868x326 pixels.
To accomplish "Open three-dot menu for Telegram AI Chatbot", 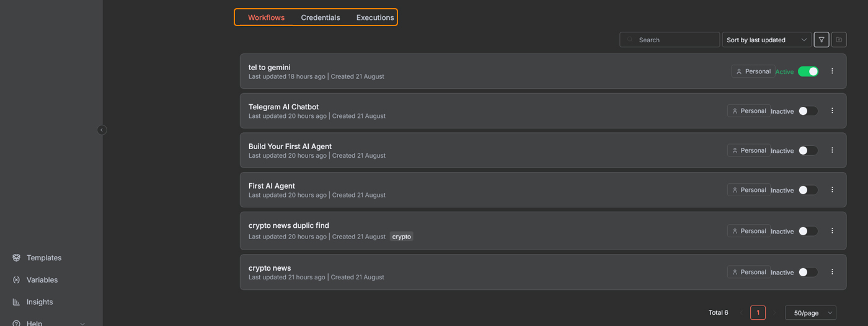I will point(832,111).
